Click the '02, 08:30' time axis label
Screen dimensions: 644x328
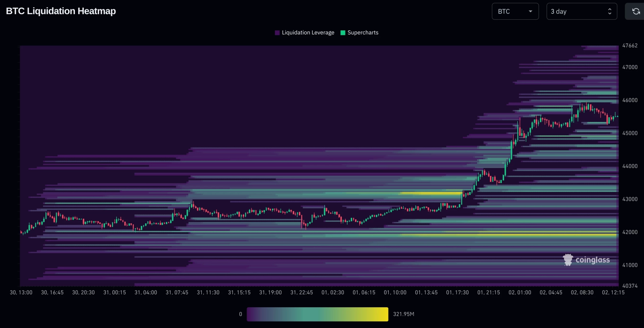[582, 292]
